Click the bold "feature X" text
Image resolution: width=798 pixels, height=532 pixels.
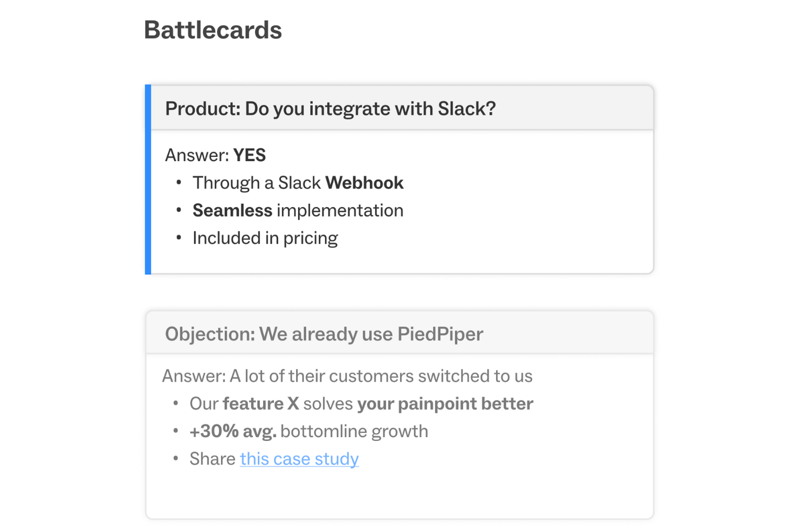click(x=260, y=404)
